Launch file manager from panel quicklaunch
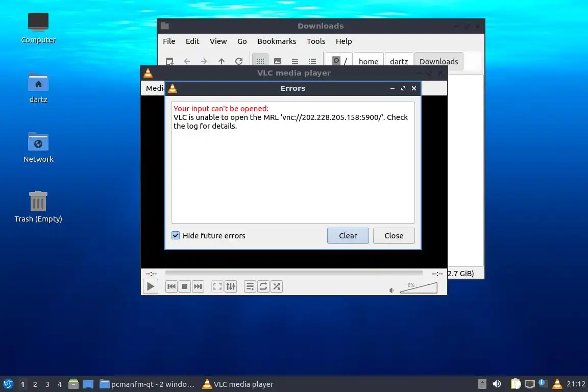Screen dimensions: 588x392 (73, 384)
